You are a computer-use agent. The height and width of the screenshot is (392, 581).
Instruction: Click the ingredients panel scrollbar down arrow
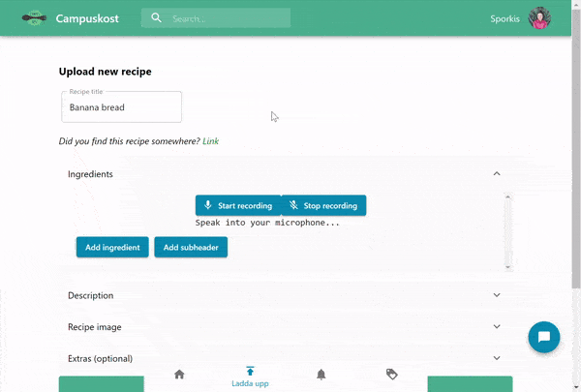(508, 267)
